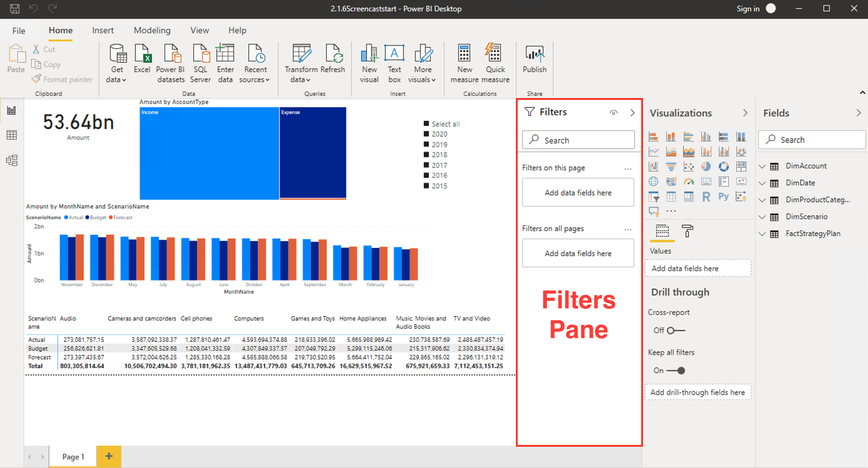Image resolution: width=868 pixels, height=468 pixels.
Task: Choose the treemap visualization icon
Action: point(741,166)
